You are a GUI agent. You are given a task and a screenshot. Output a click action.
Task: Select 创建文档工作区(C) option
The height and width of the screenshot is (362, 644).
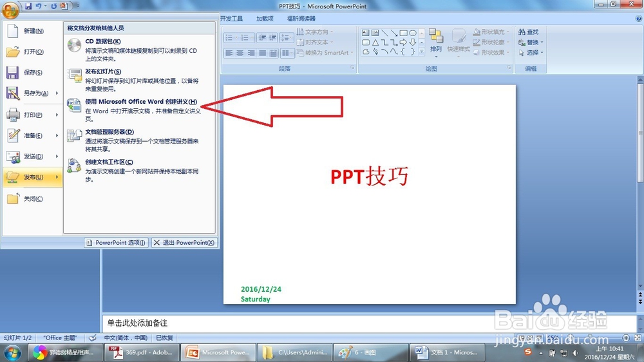(x=139, y=170)
